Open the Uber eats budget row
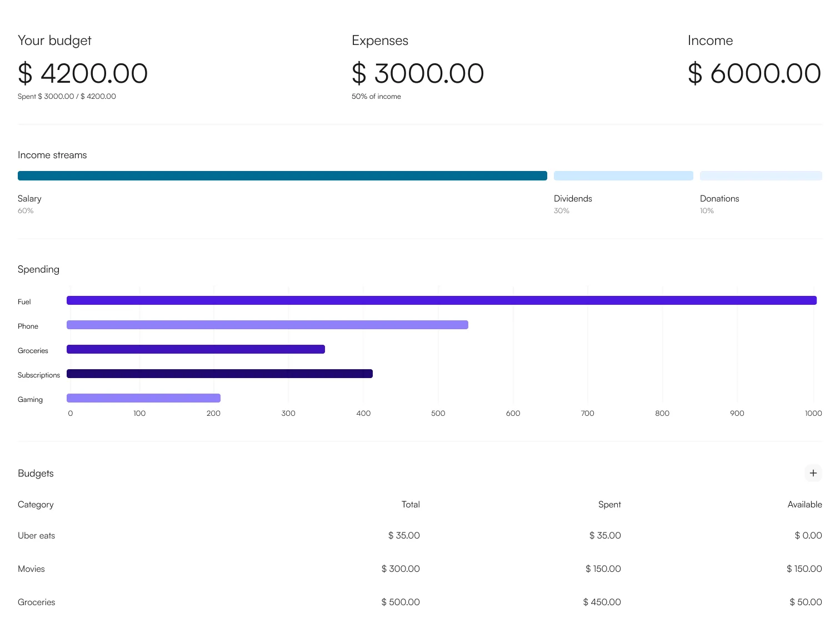The image size is (840, 644). point(37,536)
